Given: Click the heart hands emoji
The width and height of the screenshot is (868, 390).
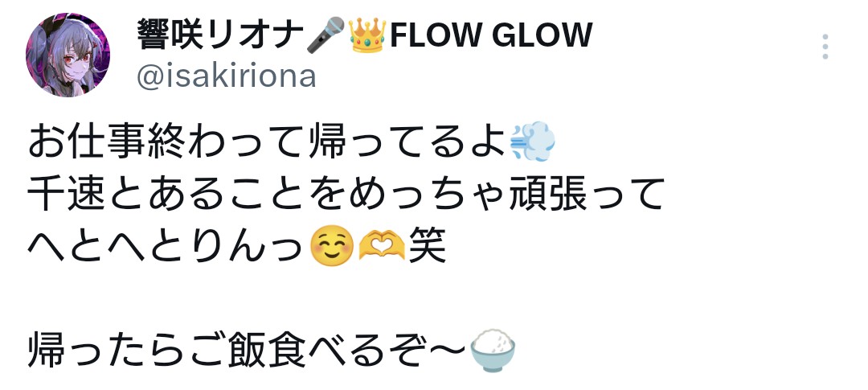Looking at the screenshot, I should [381, 247].
